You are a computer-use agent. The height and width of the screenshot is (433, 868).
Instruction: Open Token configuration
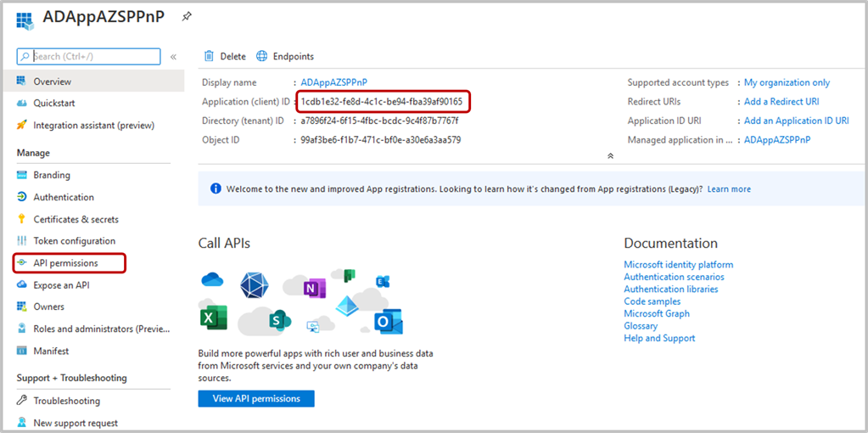(x=74, y=241)
